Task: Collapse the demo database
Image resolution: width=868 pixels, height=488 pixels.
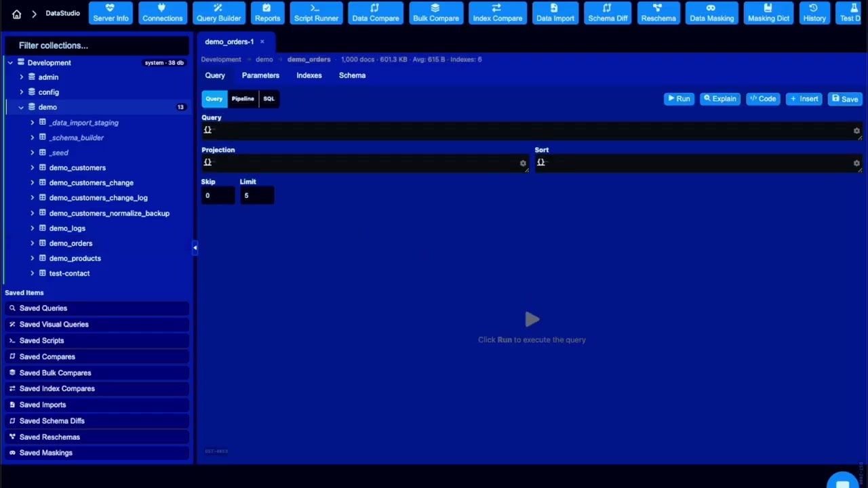Action: coord(21,107)
